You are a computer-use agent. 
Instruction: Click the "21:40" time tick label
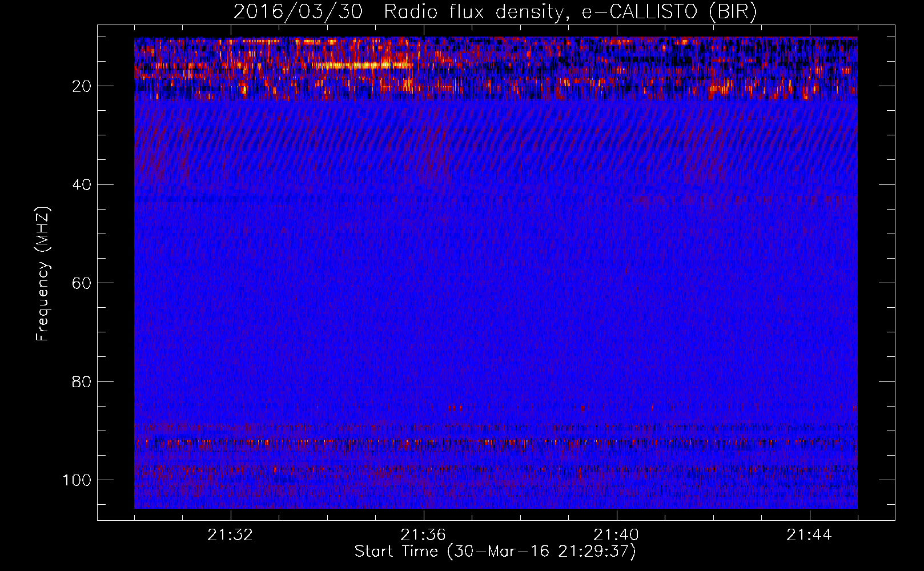(616, 535)
